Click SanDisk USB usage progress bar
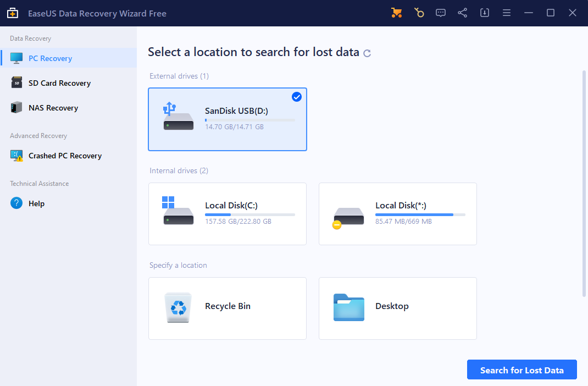The width and height of the screenshot is (588, 386). pos(249,120)
